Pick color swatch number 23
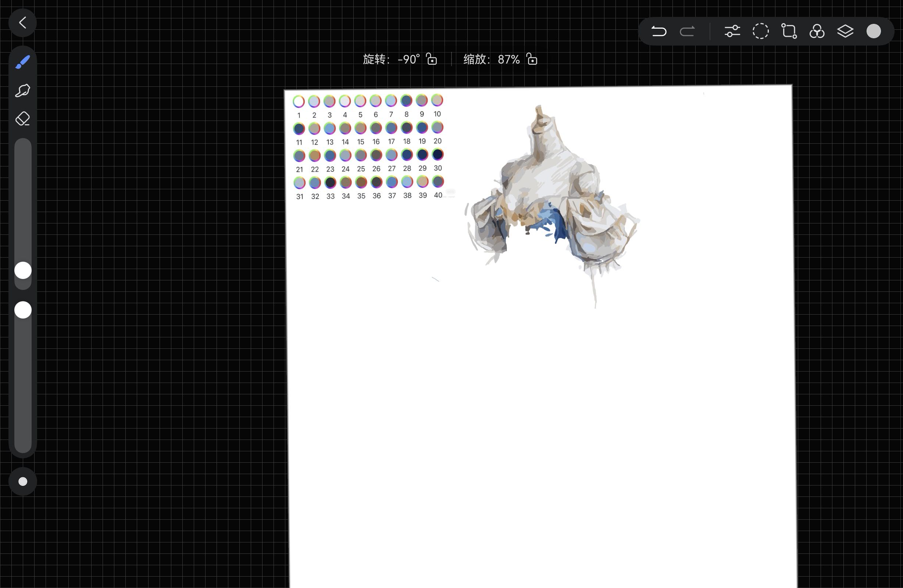903x588 pixels. (330, 155)
